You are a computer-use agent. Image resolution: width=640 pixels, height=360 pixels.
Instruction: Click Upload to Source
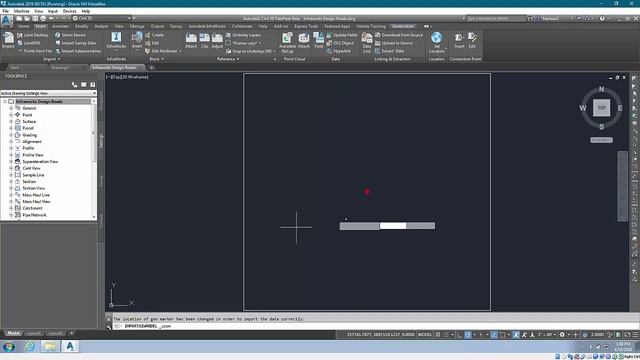click(x=393, y=43)
